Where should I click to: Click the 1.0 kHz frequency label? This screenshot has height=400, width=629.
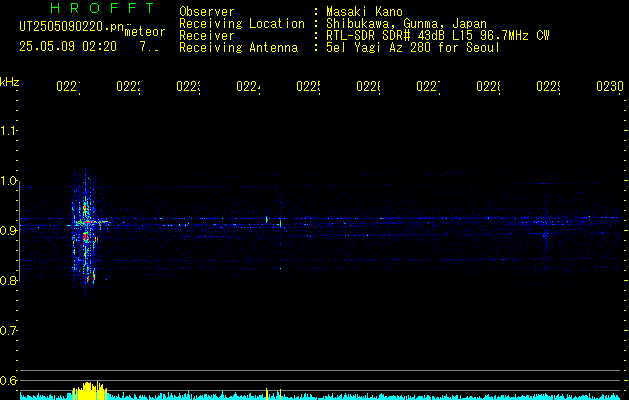click(9, 181)
